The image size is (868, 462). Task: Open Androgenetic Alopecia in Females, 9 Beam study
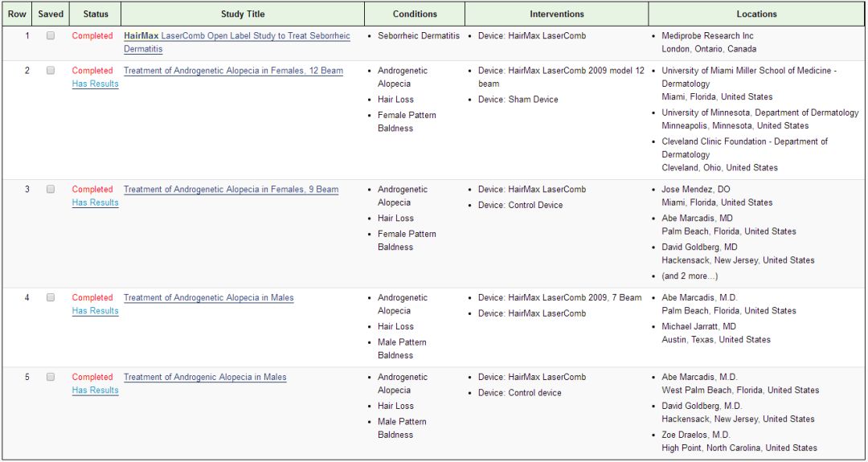coord(231,190)
